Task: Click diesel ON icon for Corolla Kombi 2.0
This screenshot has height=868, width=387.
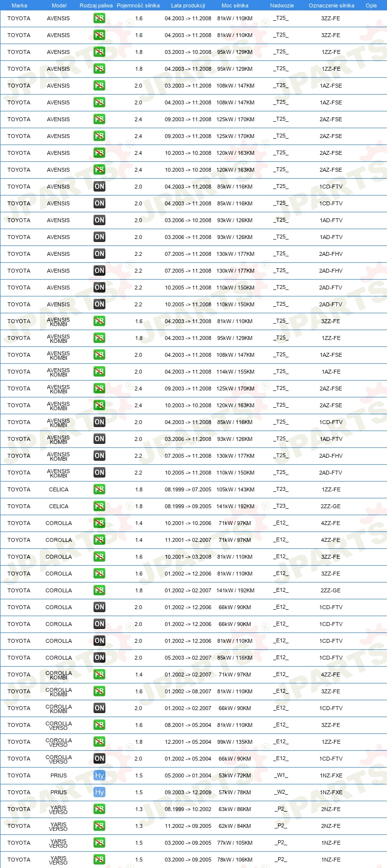Action: [99, 708]
